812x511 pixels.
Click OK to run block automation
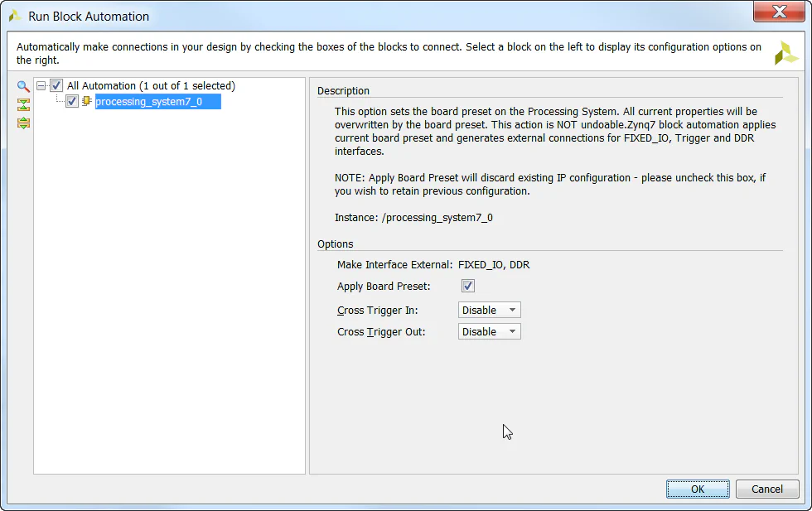[697, 489]
